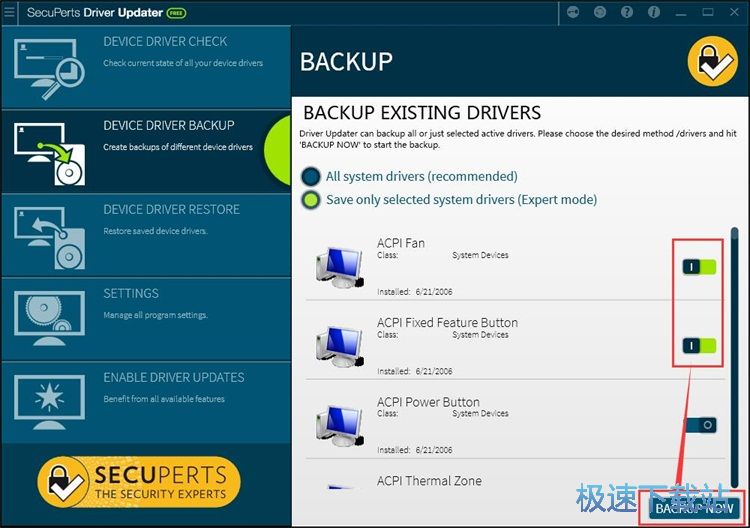
Task: Toggle the ACPI Fan driver switch
Action: 699,266
